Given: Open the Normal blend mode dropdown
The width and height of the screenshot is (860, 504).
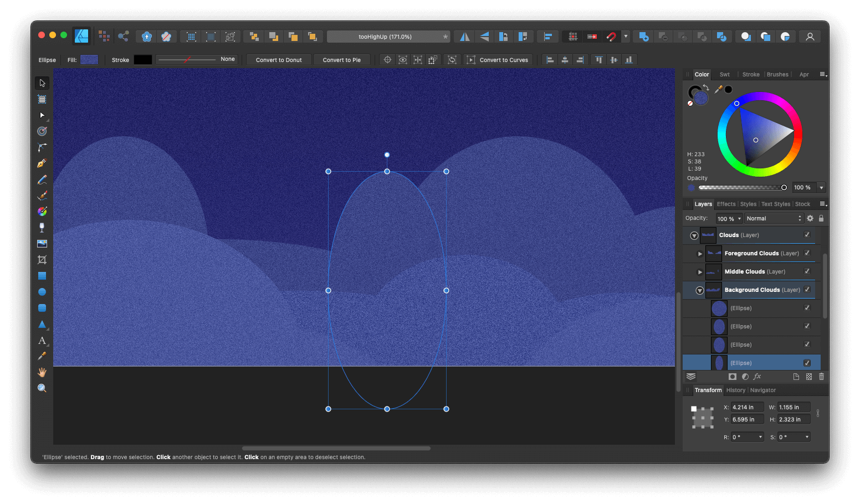Looking at the screenshot, I should [773, 218].
